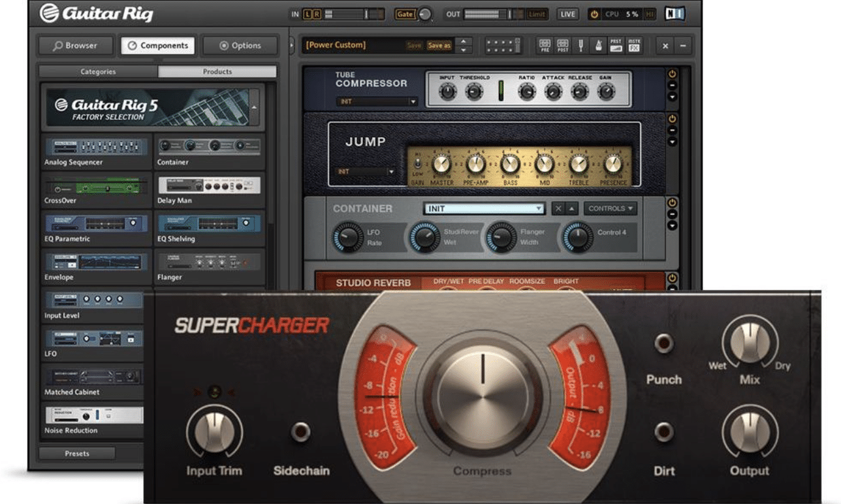Open the snapshot grid view icon
Viewport: 841px width, 504px height.
click(x=503, y=45)
